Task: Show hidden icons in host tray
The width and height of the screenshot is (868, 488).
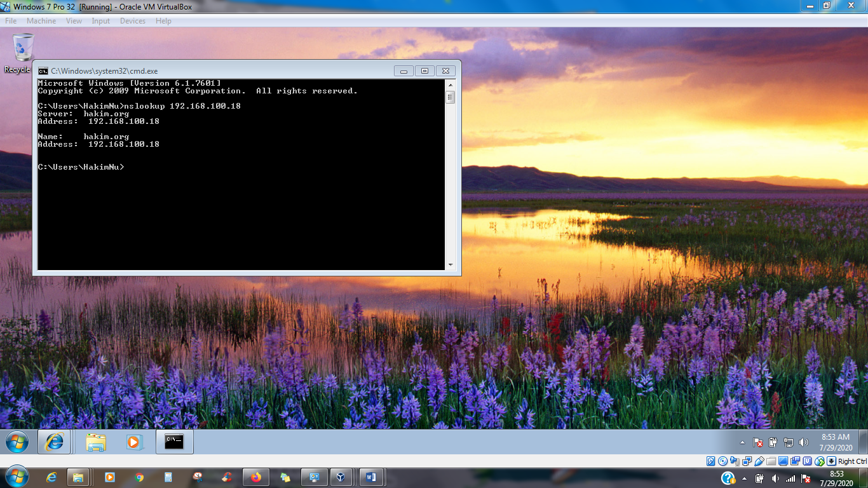Action: click(744, 478)
